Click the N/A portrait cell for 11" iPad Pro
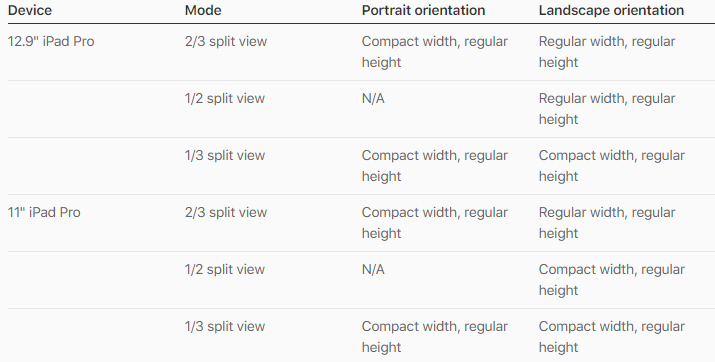715x362 pixels. 373,269
